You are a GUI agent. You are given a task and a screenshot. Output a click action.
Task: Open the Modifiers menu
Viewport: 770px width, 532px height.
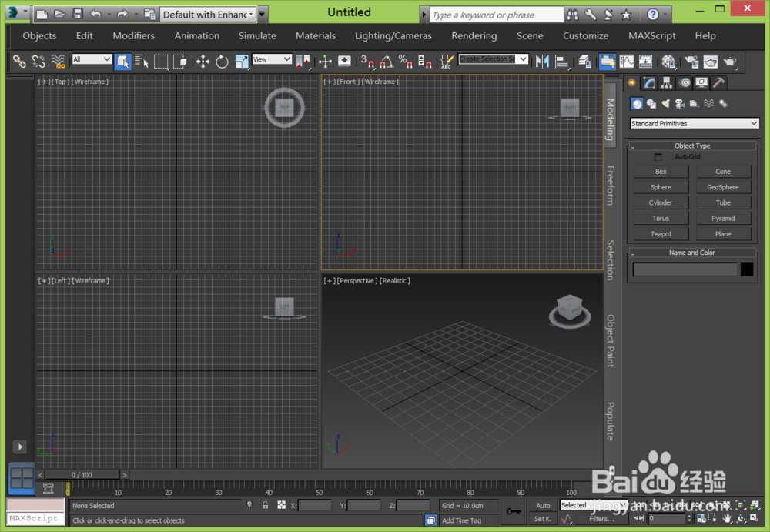click(133, 36)
